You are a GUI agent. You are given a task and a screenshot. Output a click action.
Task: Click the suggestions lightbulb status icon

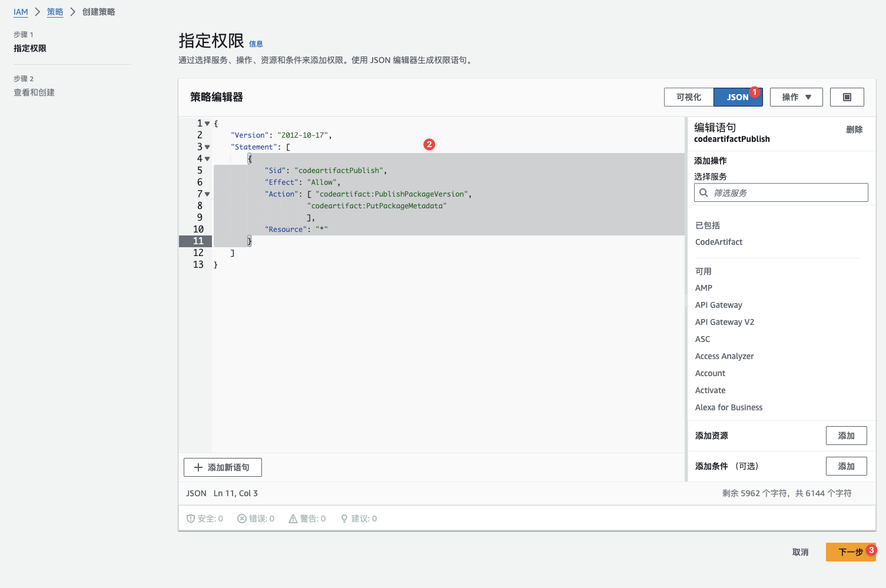click(x=344, y=519)
